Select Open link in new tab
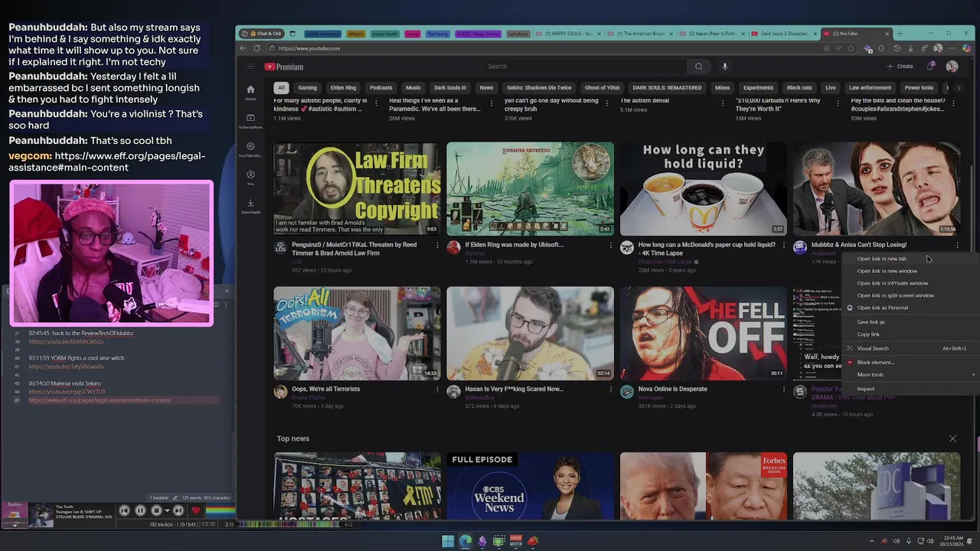The height and width of the screenshot is (551, 980). pyautogui.click(x=909, y=259)
